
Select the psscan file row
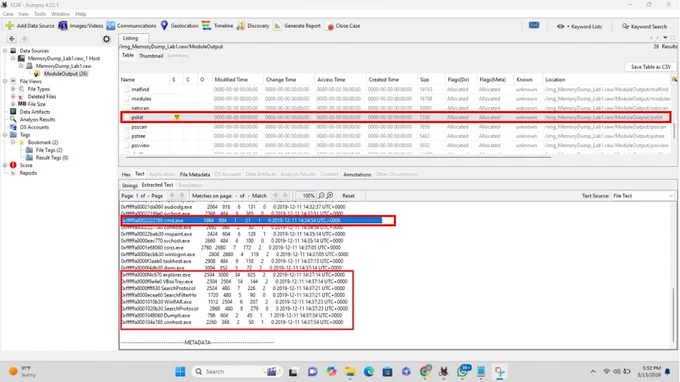[396, 127]
